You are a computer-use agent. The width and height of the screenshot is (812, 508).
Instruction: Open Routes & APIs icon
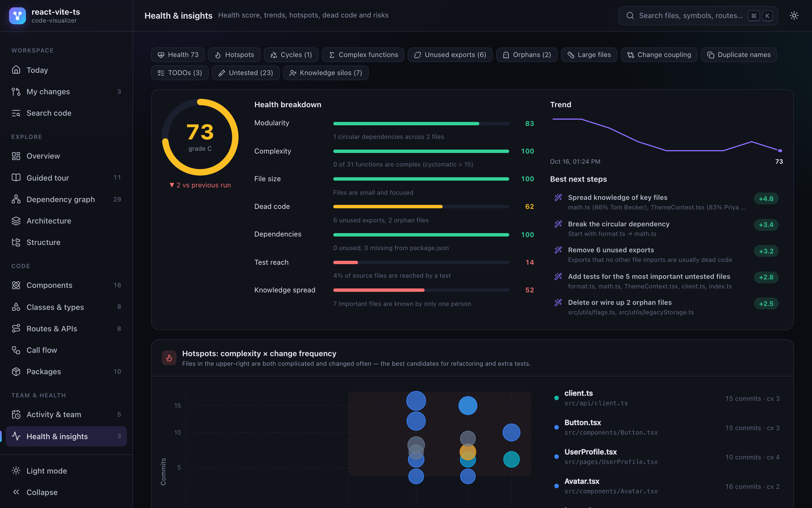tap(16, 329)
